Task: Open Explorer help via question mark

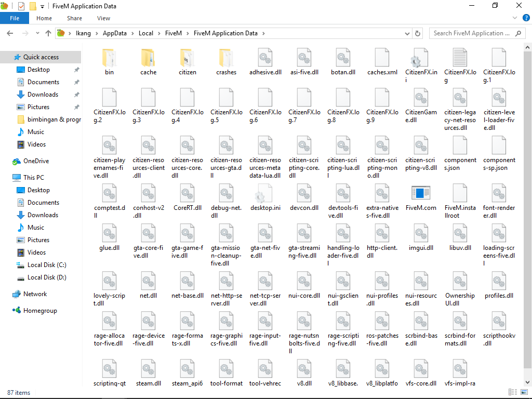Action: point(526,18)
